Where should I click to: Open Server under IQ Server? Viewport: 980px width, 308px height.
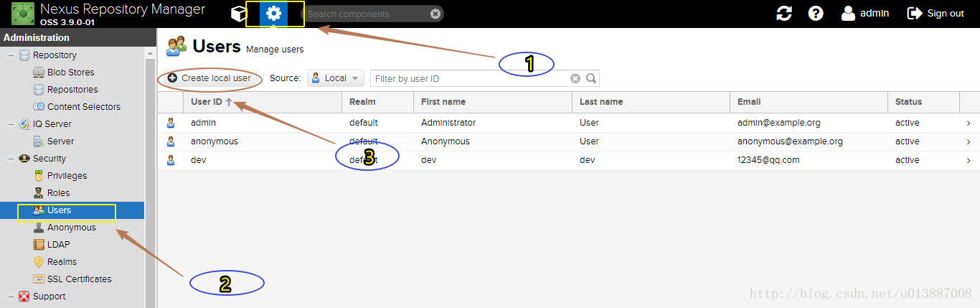point(60,141)
